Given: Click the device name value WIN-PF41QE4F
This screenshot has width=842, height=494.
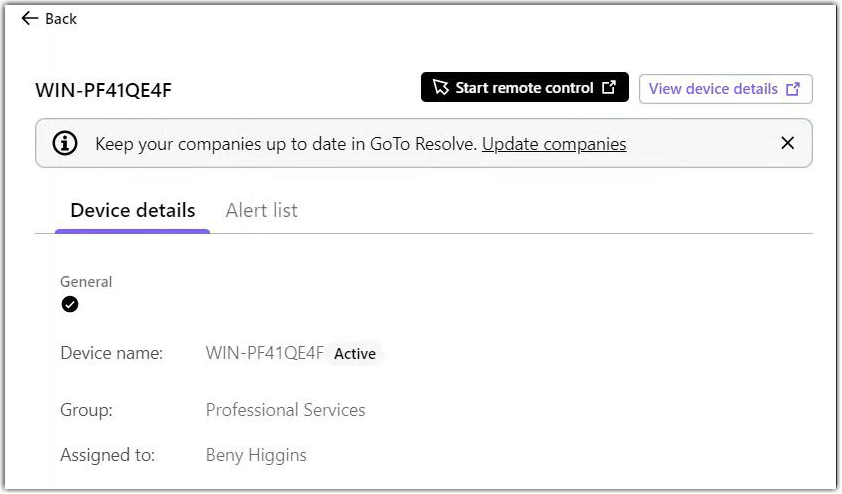Looking at the screenshot, I should [x=265, y=353].
